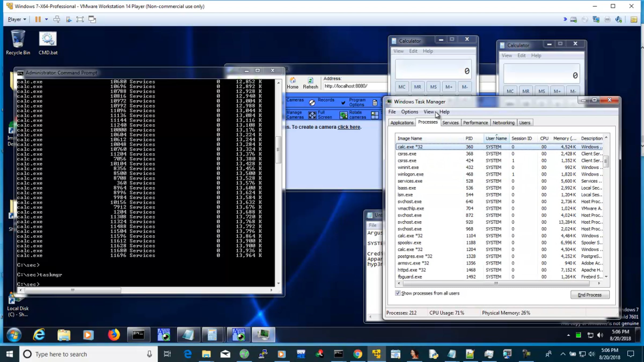Open Task Manager's File menu
Viewport: 644px width, 362px height.
pos(392,112)
